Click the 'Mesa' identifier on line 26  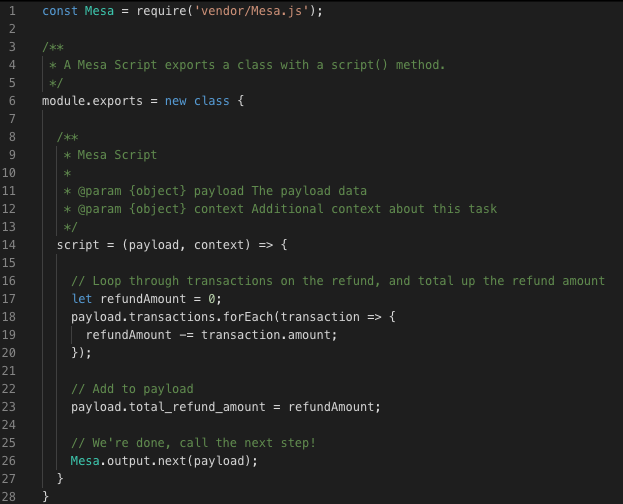(x=85, y=461)
